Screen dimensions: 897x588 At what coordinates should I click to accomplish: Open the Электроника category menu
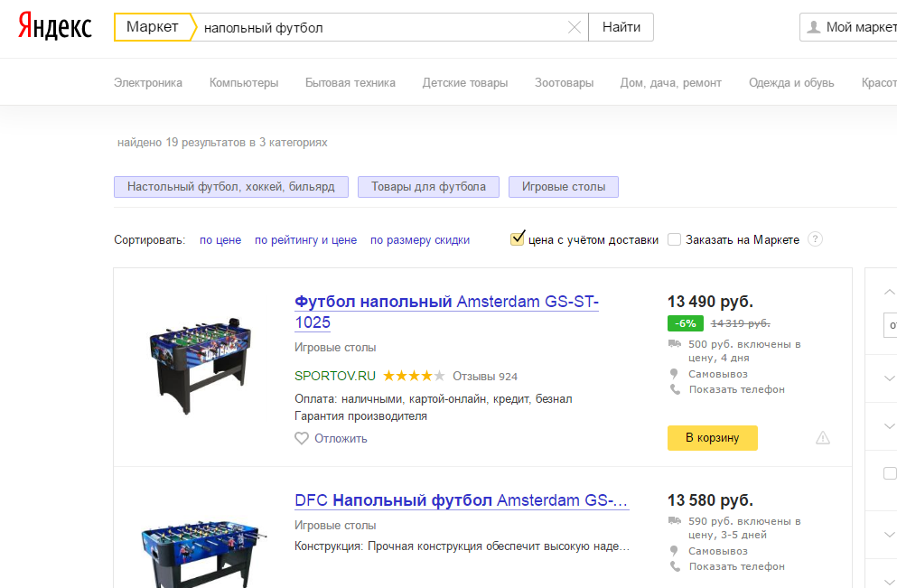[148, 82]
